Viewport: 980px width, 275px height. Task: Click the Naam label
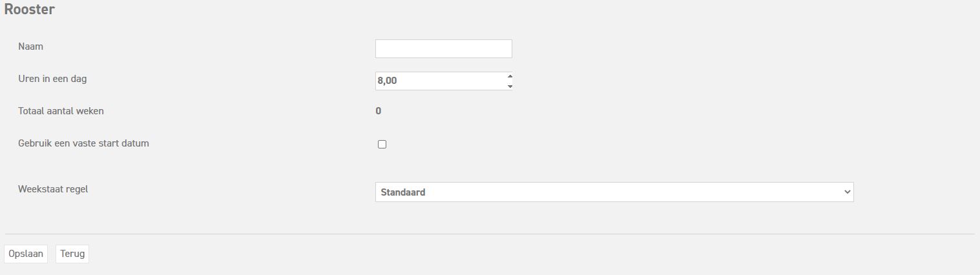[x=30, y=46]
